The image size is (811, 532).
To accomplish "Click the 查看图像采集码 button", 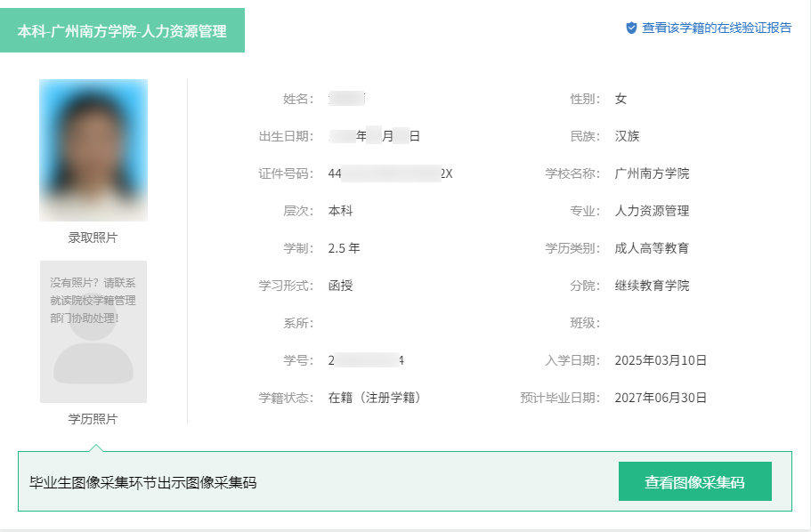I will click(x=694, y=481).
